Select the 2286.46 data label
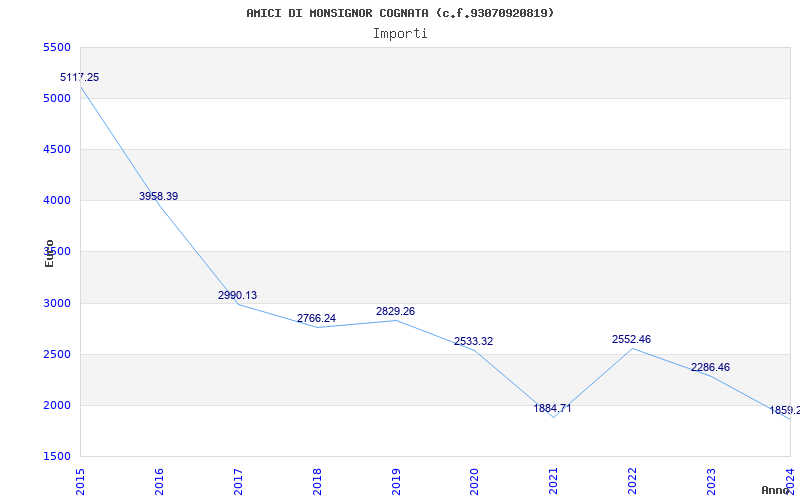 point(710,367)
